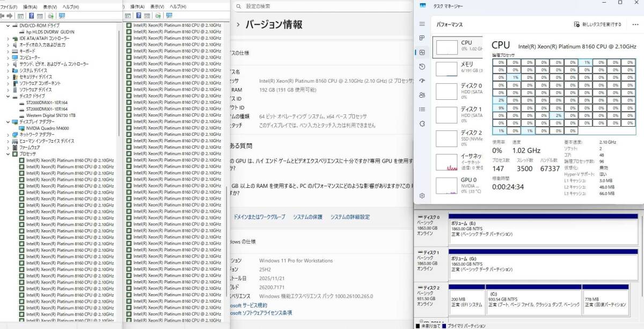644x329 pixels.
Task: Expand コンピューター node
Action: (8, 57)
